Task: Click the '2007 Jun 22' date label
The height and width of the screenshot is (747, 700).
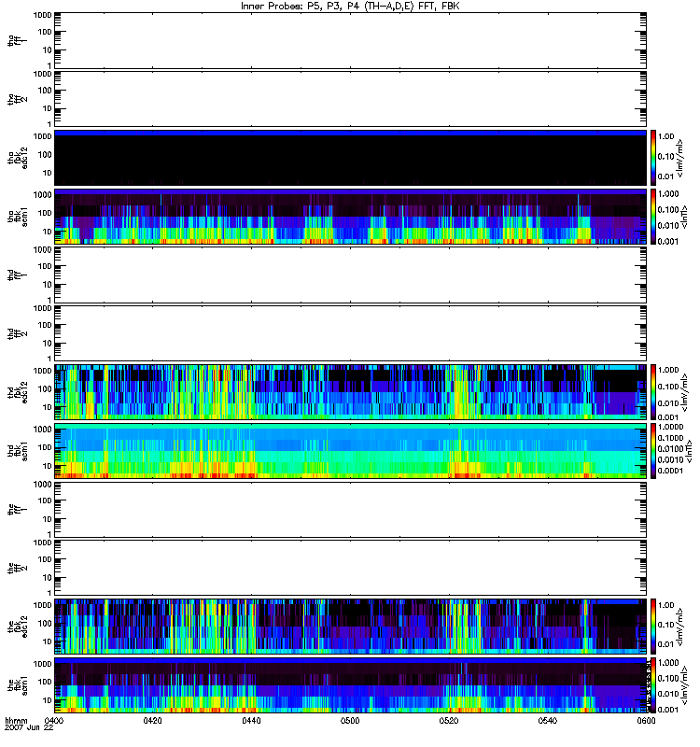Action: [x=29, y=728]
